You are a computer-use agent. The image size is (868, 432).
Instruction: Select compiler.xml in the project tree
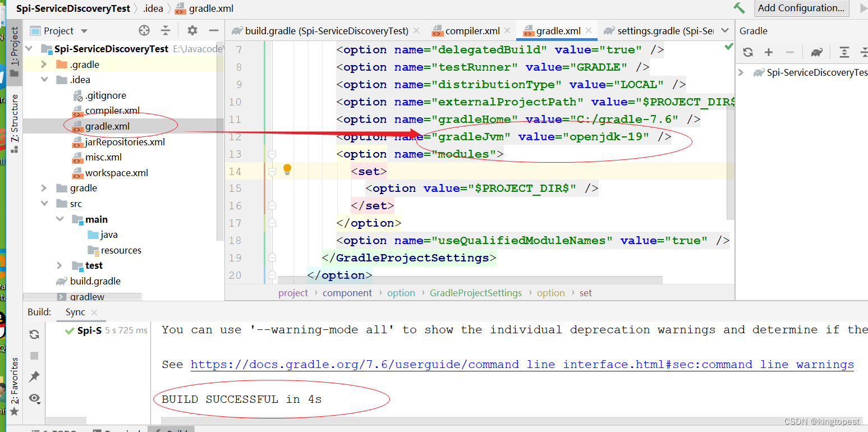tap(112, 111)
